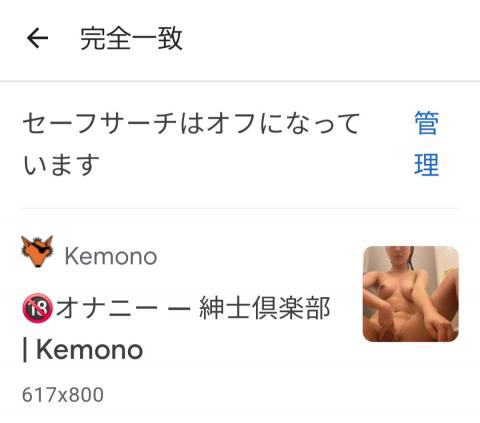The height and width of the screenshot is (423, 480).
Task: Click the no-under-18 emoji icon
Action: pos(37,308)
